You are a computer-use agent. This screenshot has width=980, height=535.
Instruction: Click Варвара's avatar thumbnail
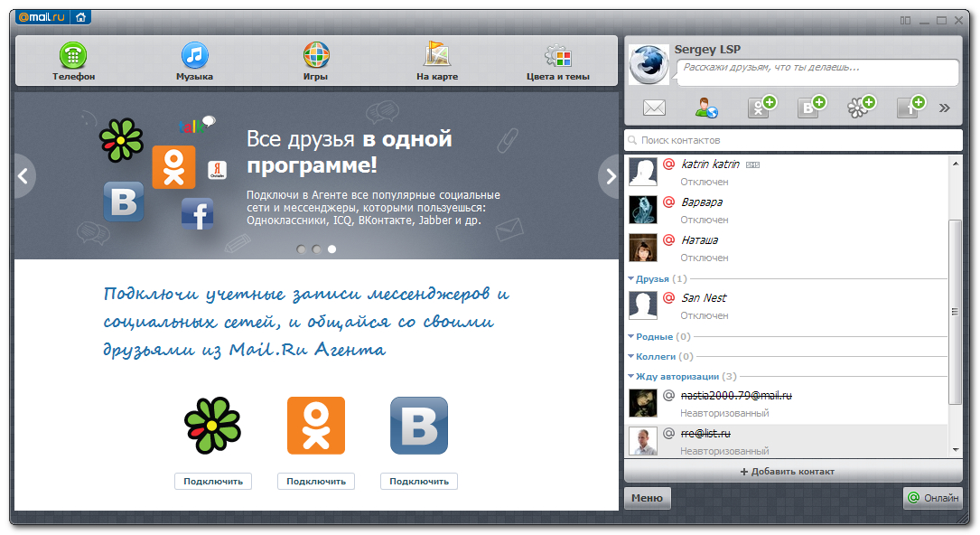point(642,210)
